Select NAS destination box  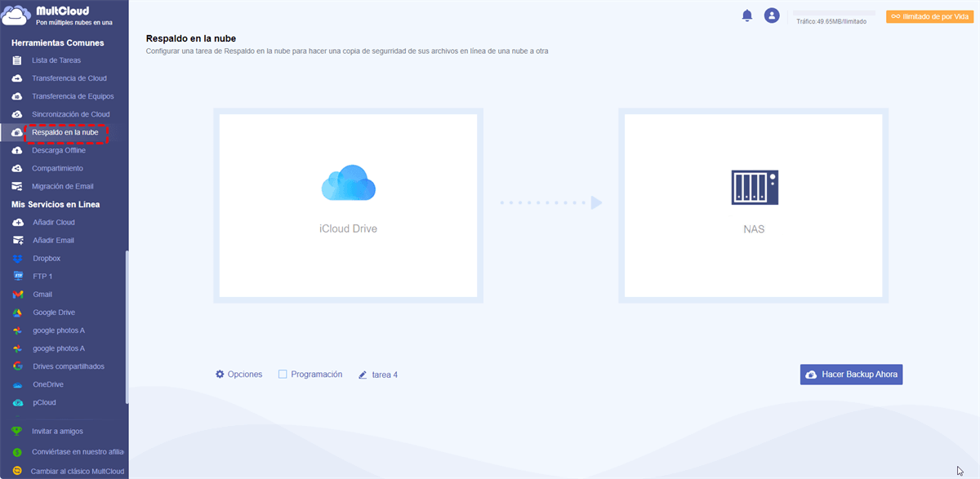click(x=753, y=206)
